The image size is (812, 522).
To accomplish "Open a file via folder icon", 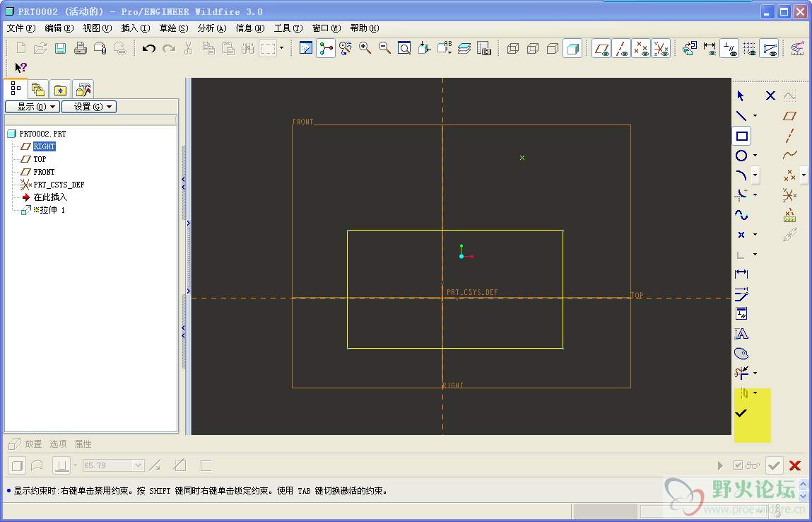I will [40, 49].
